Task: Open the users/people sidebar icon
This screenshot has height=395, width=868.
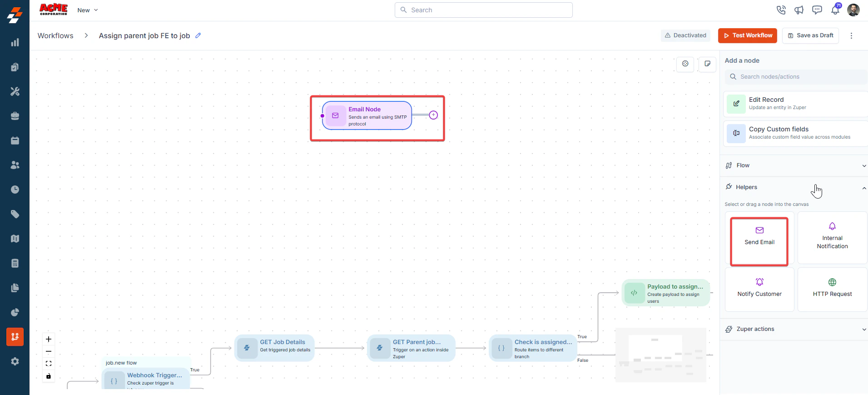Action: pyautogui.click(x=15, y=165)
